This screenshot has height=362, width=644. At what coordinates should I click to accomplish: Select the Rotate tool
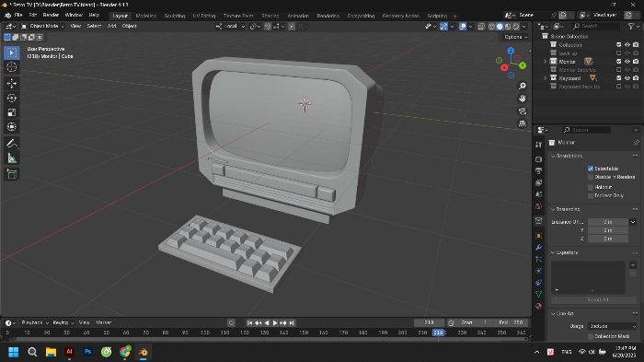pos(11,98)
